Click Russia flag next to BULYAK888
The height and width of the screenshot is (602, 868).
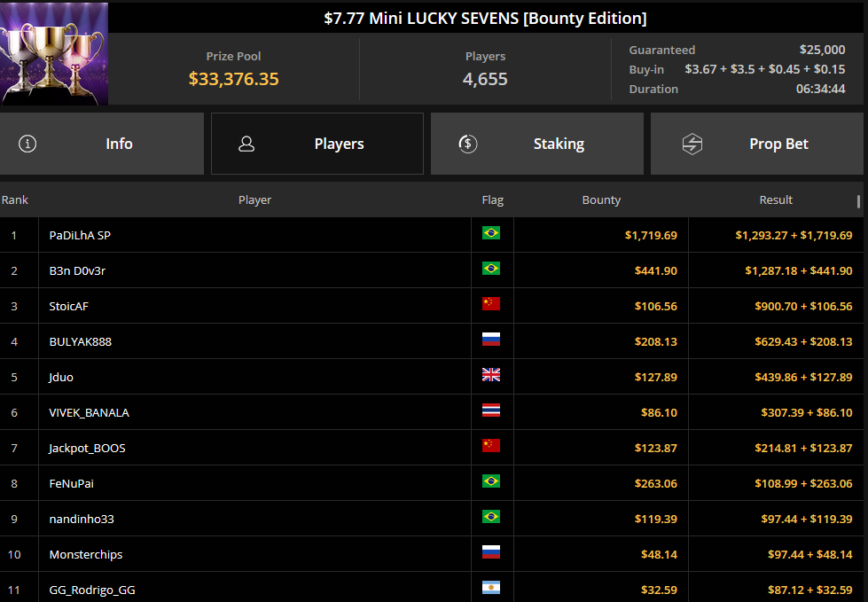coord(491,340)
